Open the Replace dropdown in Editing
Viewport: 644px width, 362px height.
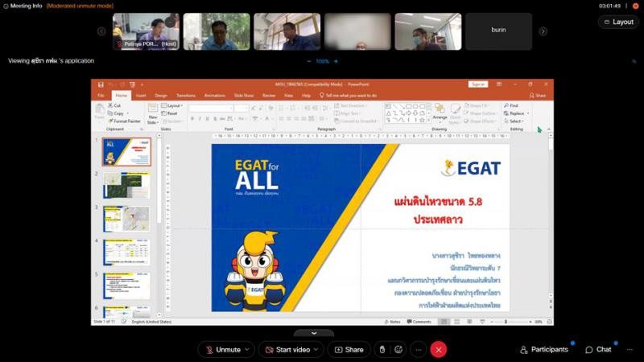coord(516,113)
